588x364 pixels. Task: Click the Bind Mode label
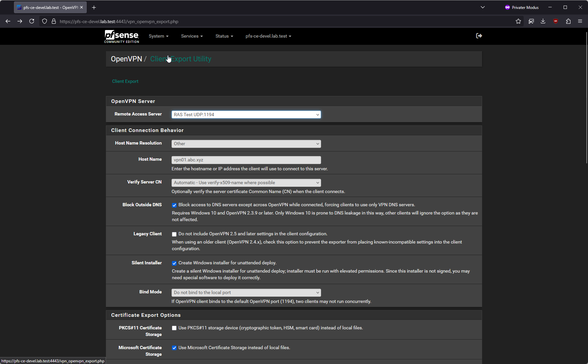click(x=150, y=292)
